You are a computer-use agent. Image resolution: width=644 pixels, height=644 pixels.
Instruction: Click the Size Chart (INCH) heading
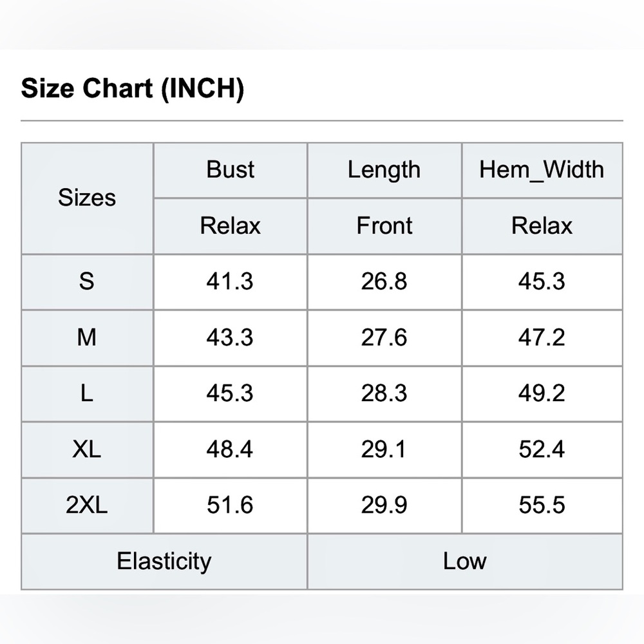click(x=132, y=88)
